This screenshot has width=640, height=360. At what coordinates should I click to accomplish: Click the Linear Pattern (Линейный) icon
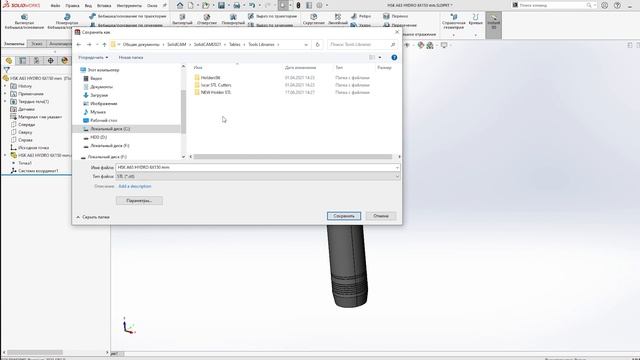pos(338,17)
